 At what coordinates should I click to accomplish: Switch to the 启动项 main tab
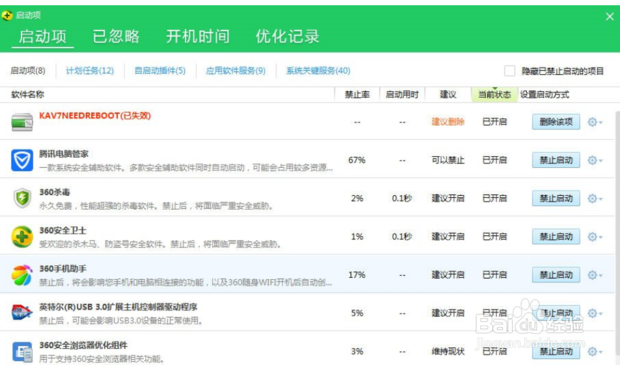coord(43,36)
